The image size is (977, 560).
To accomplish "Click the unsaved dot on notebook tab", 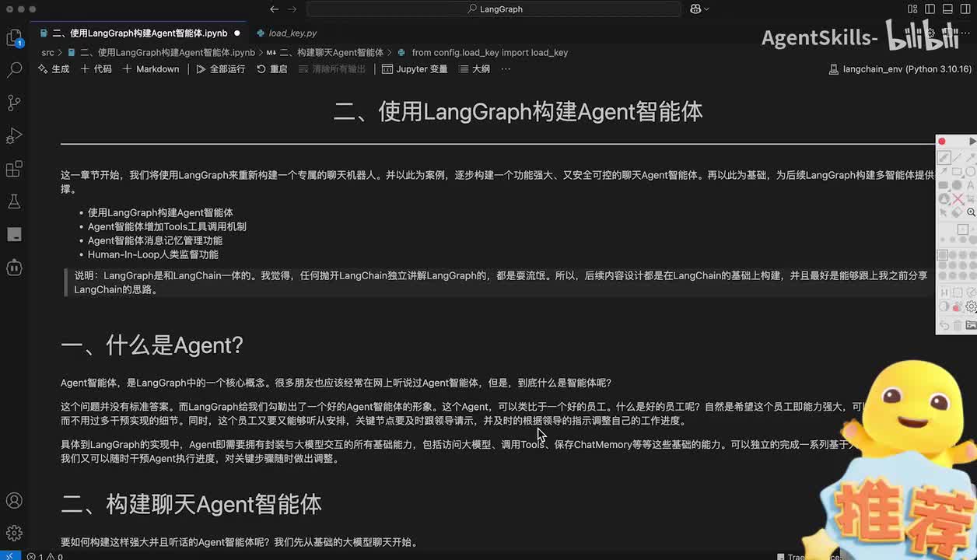I will coord(237,33).
